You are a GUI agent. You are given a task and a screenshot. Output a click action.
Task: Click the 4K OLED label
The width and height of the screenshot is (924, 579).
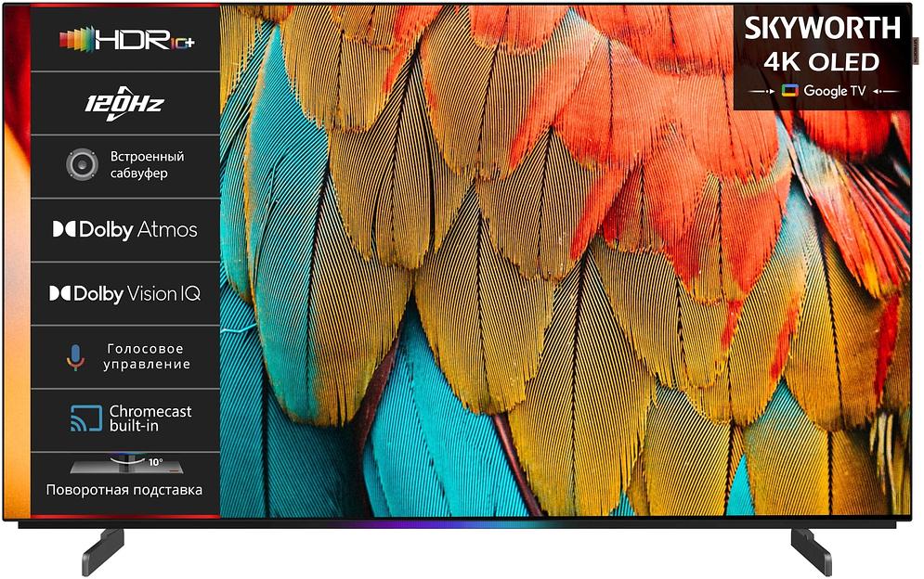point(822,62)
